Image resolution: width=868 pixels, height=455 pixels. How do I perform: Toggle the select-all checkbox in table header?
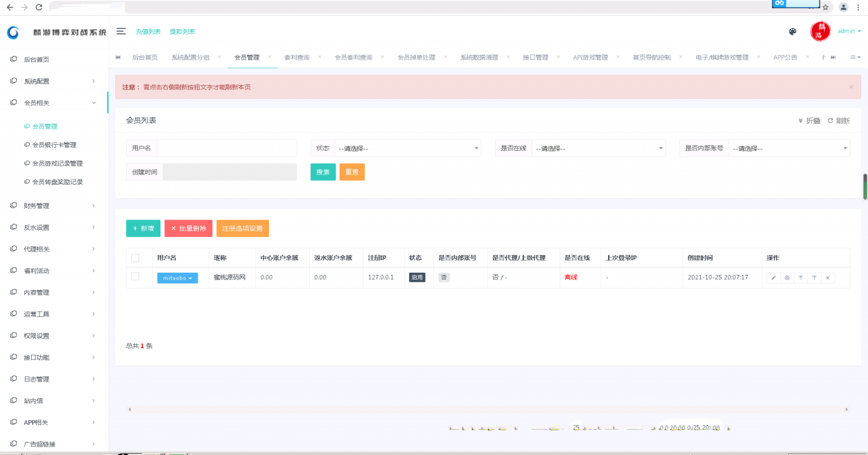click(x=135, y=258)
